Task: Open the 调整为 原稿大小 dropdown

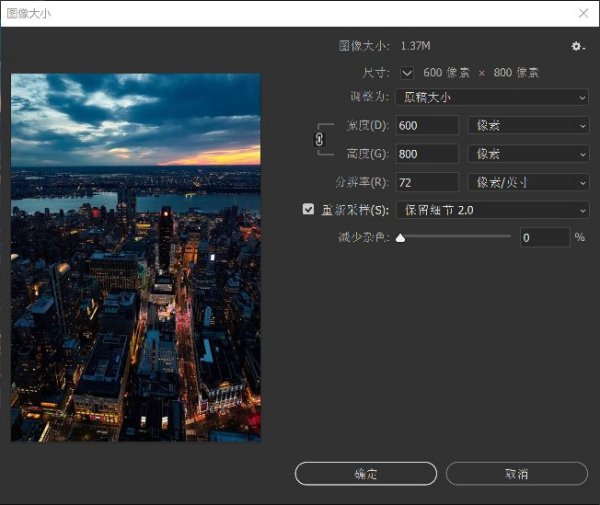Action: tap(492, 97)
